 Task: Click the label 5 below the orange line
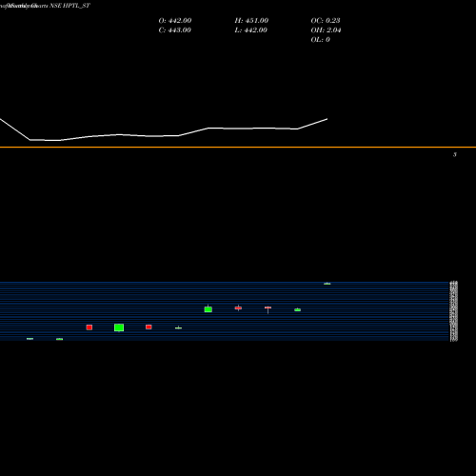[x=455, y=154]
